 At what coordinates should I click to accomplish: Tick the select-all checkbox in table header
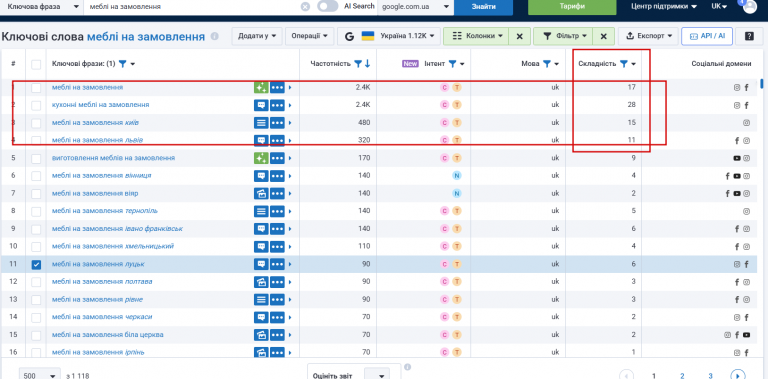click(36, 64)
